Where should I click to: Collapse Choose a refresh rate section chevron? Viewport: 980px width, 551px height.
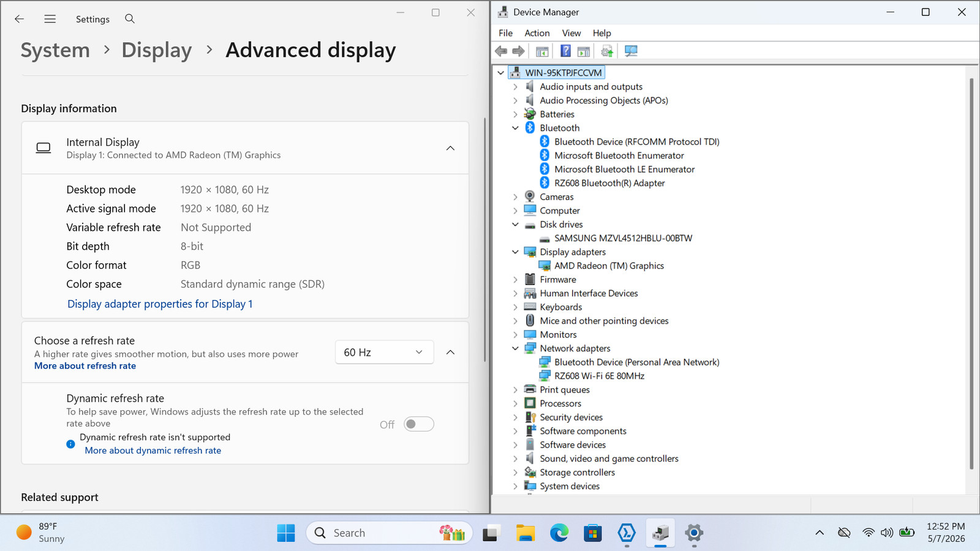point(450,352)
